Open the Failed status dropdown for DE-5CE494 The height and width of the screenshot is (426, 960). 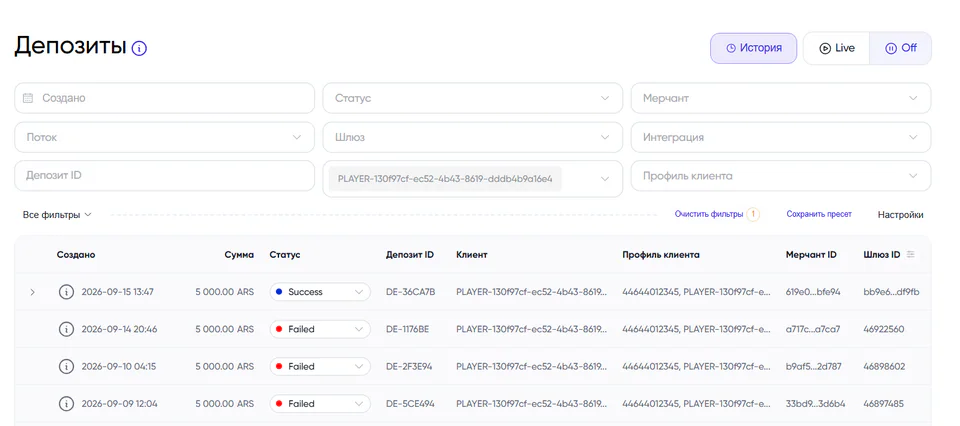pos(320,404)
